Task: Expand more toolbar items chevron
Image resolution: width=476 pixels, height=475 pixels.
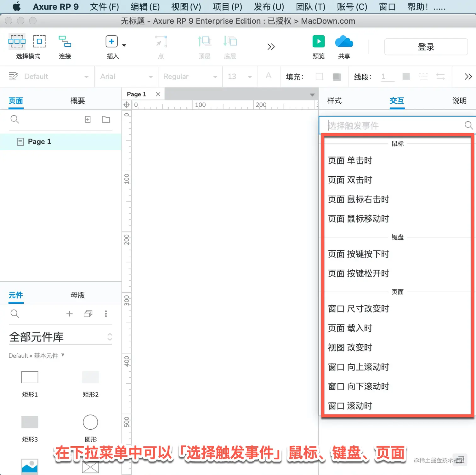Action: (x=271, y=47)
